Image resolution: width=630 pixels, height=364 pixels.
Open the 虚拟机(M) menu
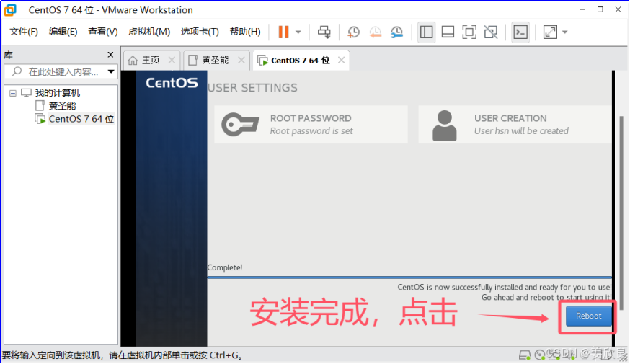coord(149,32)
